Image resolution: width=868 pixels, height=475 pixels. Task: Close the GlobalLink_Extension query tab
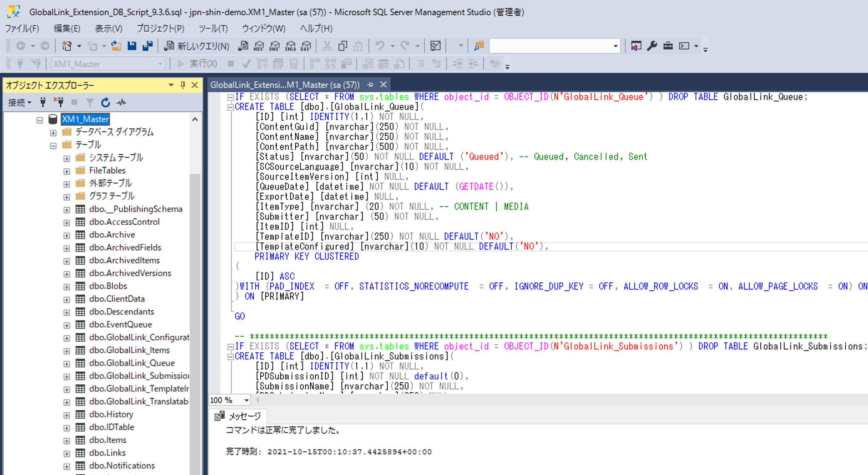tap(383, 85)
